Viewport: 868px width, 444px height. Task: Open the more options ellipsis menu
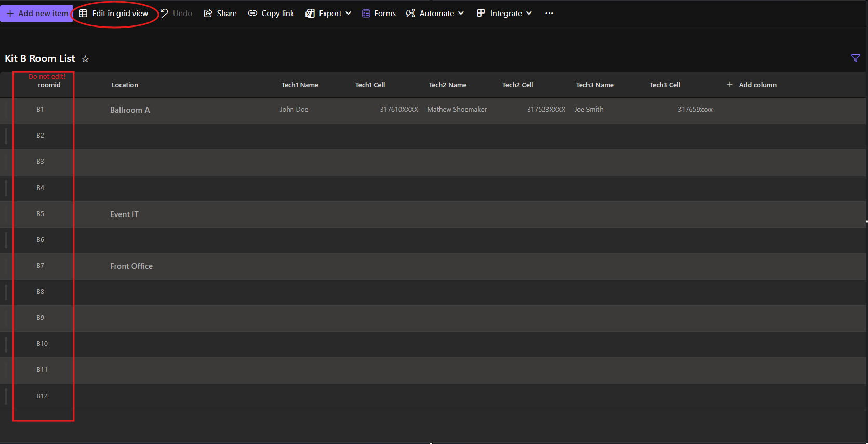pyautogui.click(x=549, y=14)
